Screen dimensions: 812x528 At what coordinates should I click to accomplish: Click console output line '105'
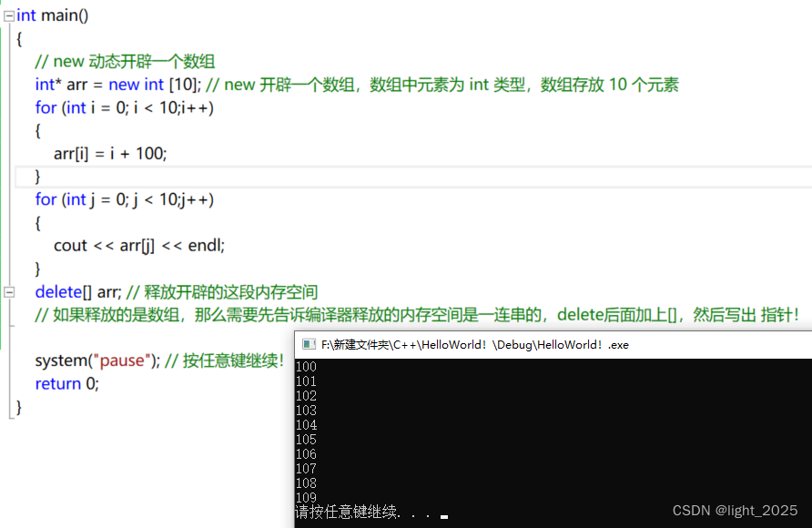point(306,440)
